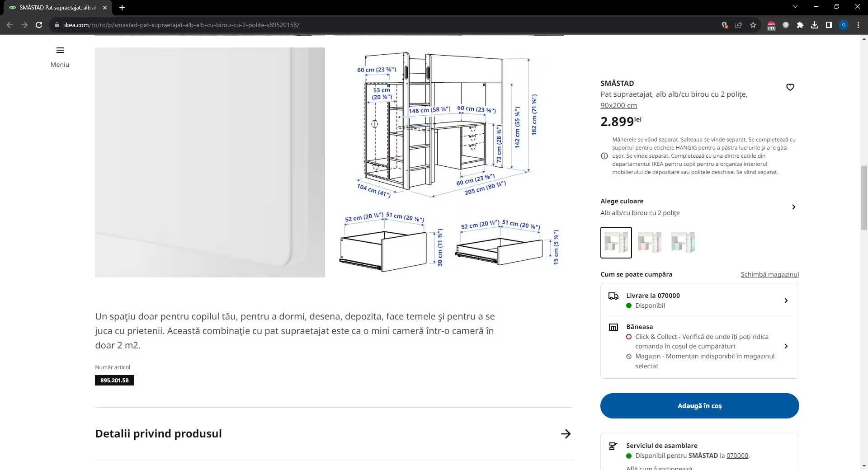
Task: Click Cum se poate cumpăra heading
Action: [x=636, y=274]
